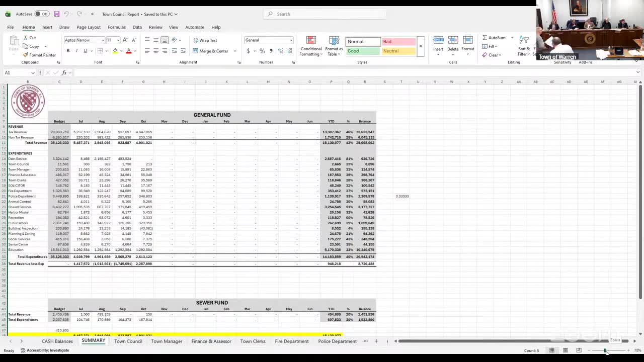Image resolution: width=644 pixels, height=362 pixels.
Task: Top-align the cell contents
Action: tap(147, 40)
